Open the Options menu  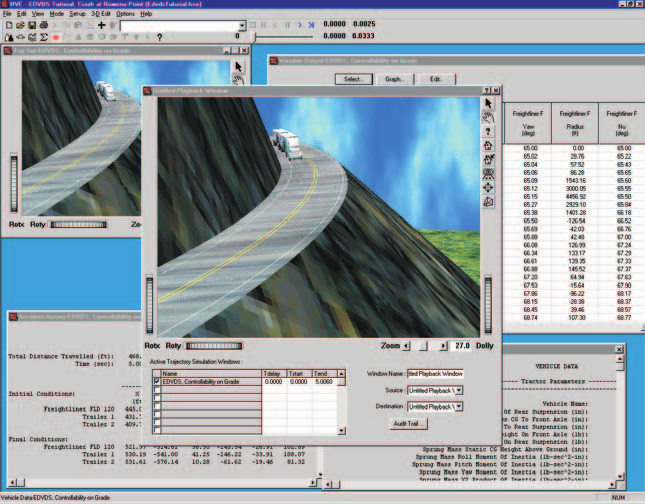tap(125, 14)
